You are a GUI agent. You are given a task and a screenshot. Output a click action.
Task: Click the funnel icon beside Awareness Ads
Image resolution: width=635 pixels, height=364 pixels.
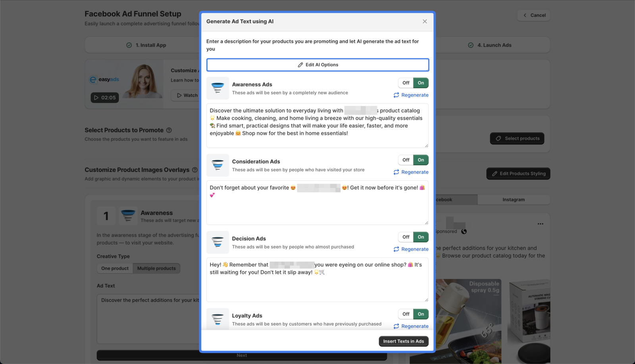217,88
